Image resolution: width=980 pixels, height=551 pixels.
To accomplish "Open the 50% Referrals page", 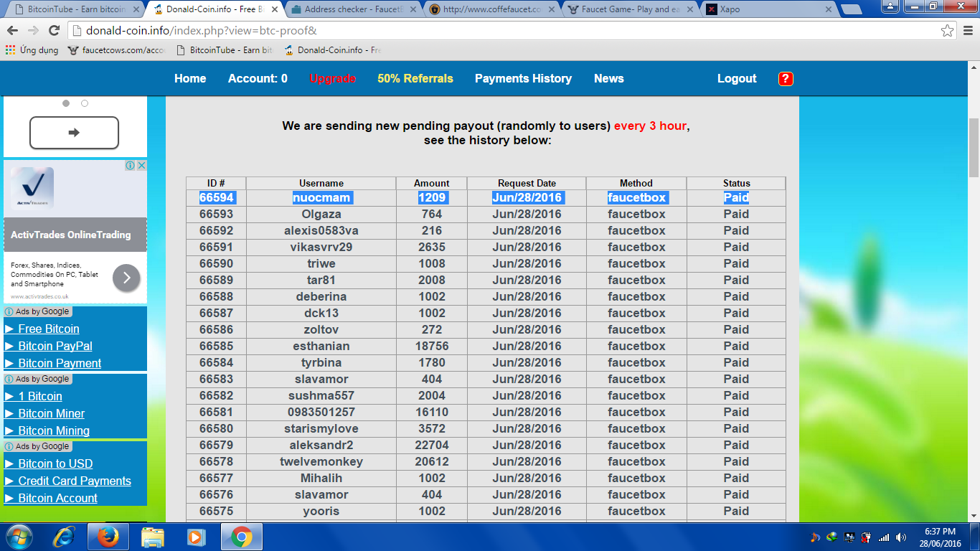I will pyautogui.click(x=415, y=79).
